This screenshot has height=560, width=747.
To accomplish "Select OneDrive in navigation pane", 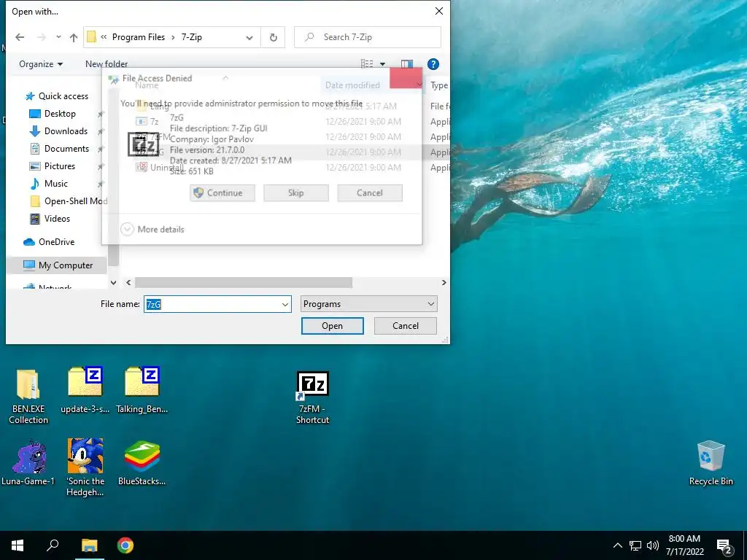I will tap(56, 242).
